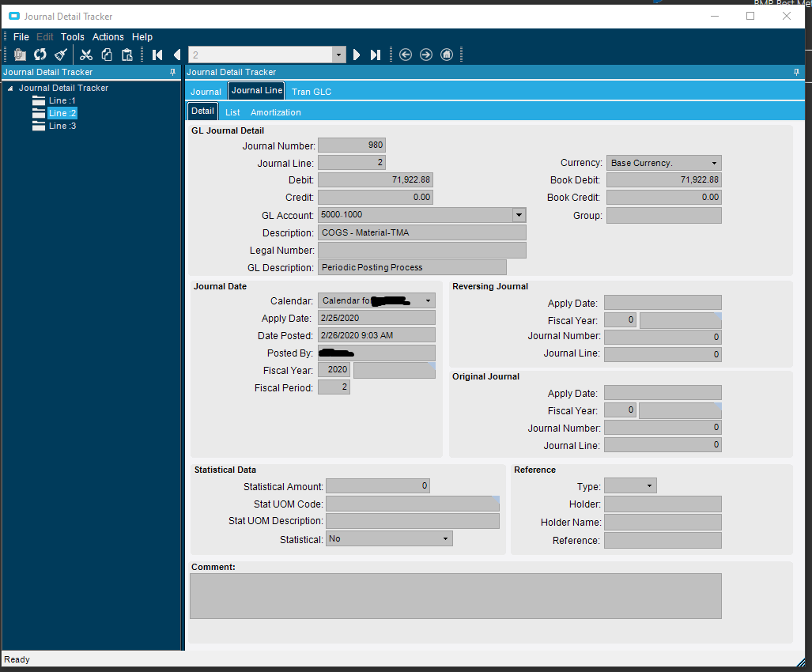Collapse the Journal Detail Tracker tree node
The height and width of the screenshot is (672, 812).
[x=10, y=89]
